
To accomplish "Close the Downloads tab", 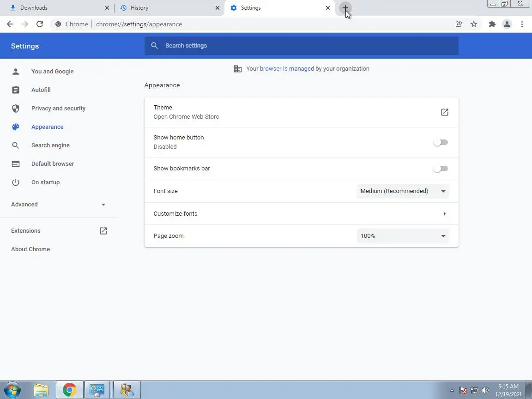I will [107, 8].
